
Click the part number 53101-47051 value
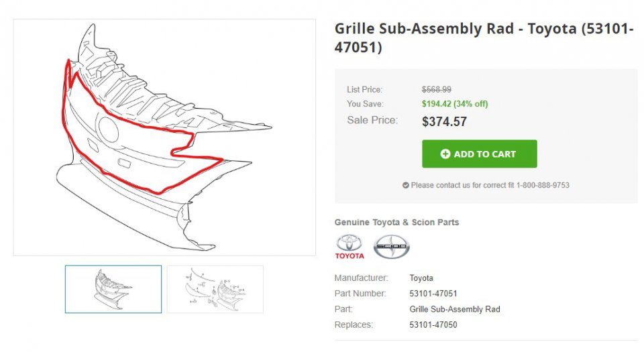click(433, 294)
